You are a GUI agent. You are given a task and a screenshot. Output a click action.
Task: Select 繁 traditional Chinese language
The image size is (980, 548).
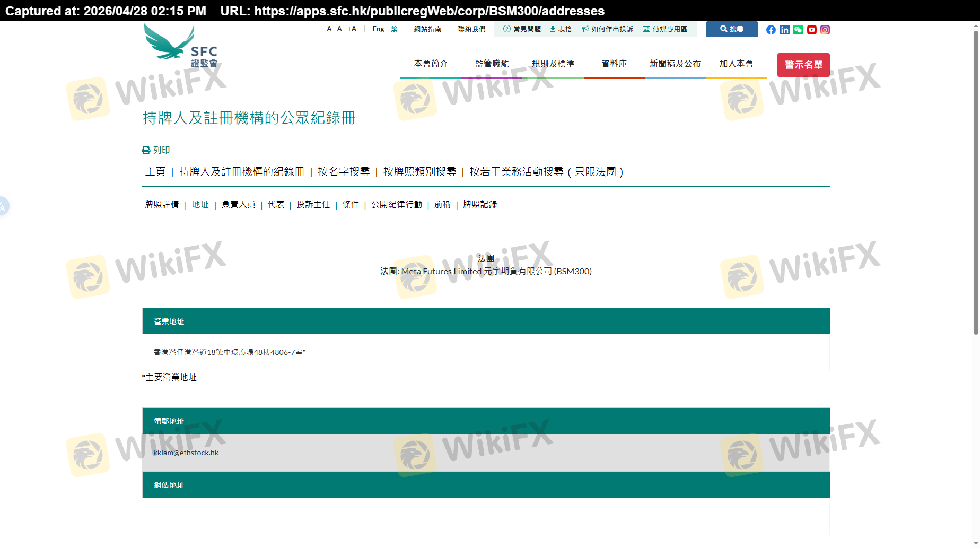(394, 29)
